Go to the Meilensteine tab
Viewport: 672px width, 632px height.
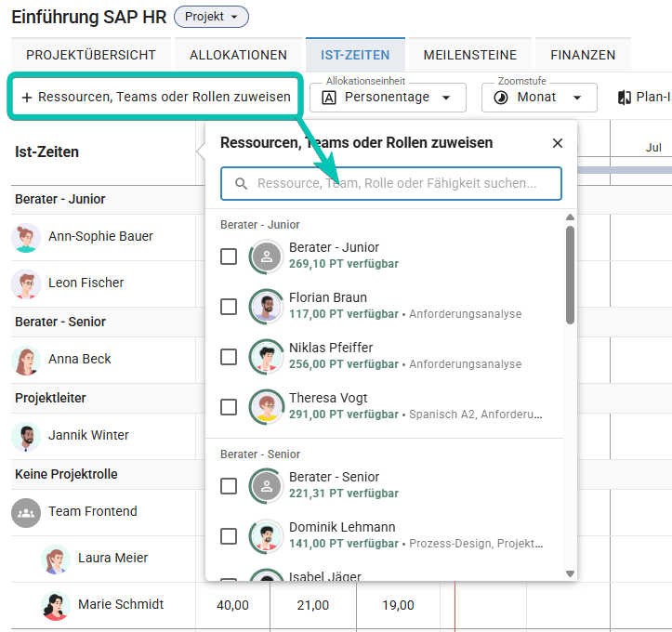tap(470, 55)
